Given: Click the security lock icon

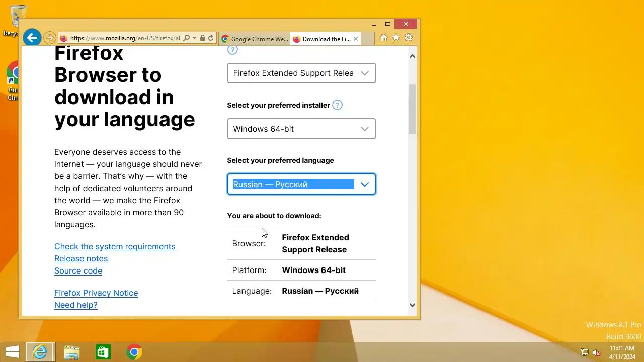Looking at the screenshot, I should point(202,38).
